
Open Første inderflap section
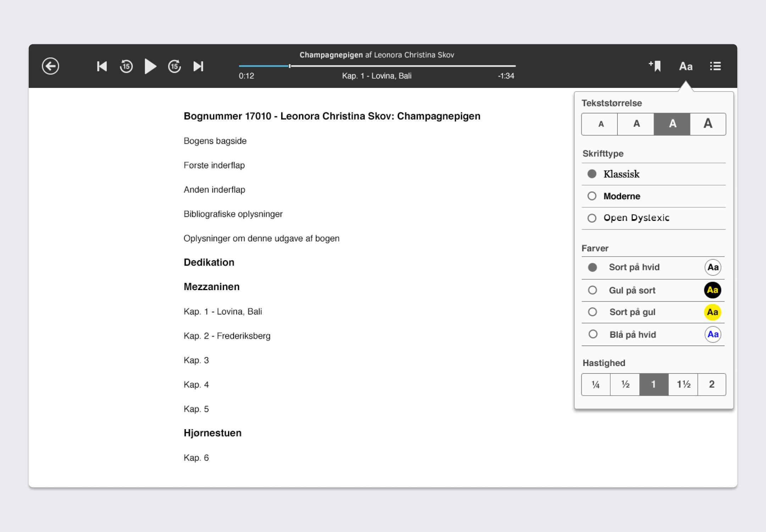coord(214,165)
